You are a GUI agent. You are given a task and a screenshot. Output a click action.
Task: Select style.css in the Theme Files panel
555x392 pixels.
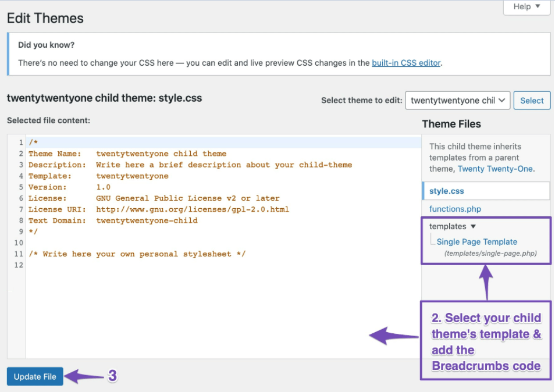click(446, 190)
